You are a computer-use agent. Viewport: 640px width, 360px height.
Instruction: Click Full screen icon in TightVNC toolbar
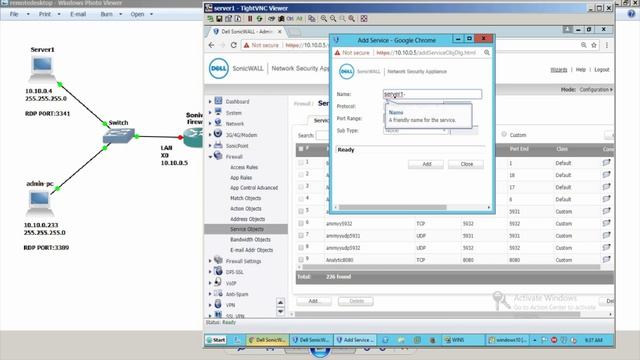coord(364,19)
